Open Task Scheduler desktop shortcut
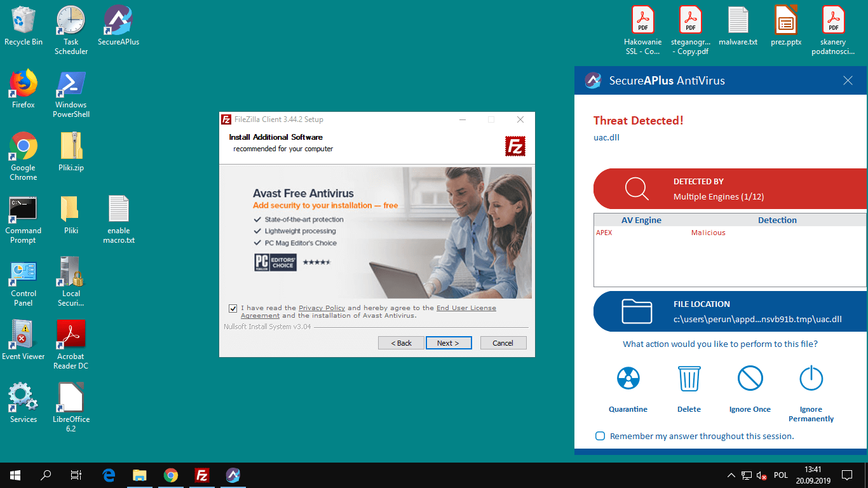Image resolution: width=868 pixels, height=488 pixels. click(x=71, y=30)
